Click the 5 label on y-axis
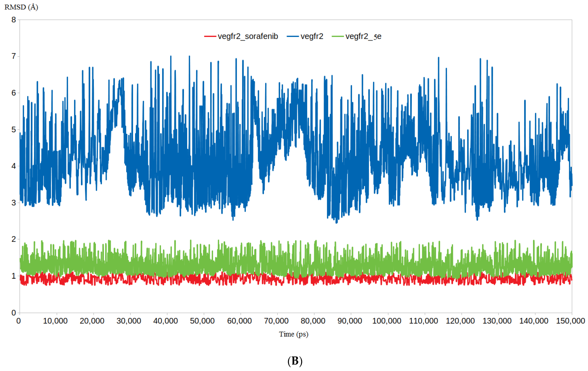Image resolution: width=588 pixels, height=371 pixels. point(14,130)
